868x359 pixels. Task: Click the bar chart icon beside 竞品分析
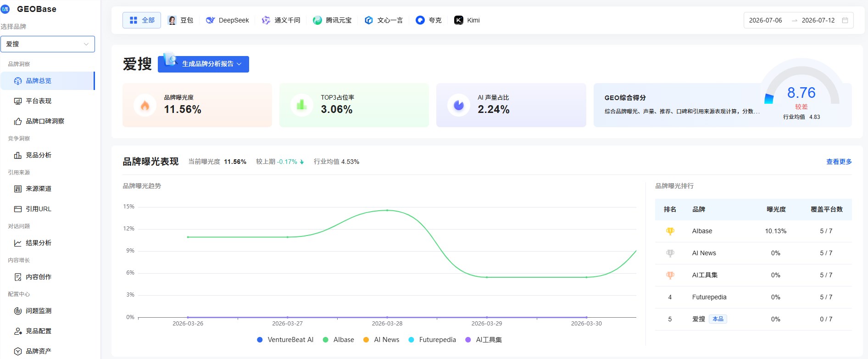(18, 155)
